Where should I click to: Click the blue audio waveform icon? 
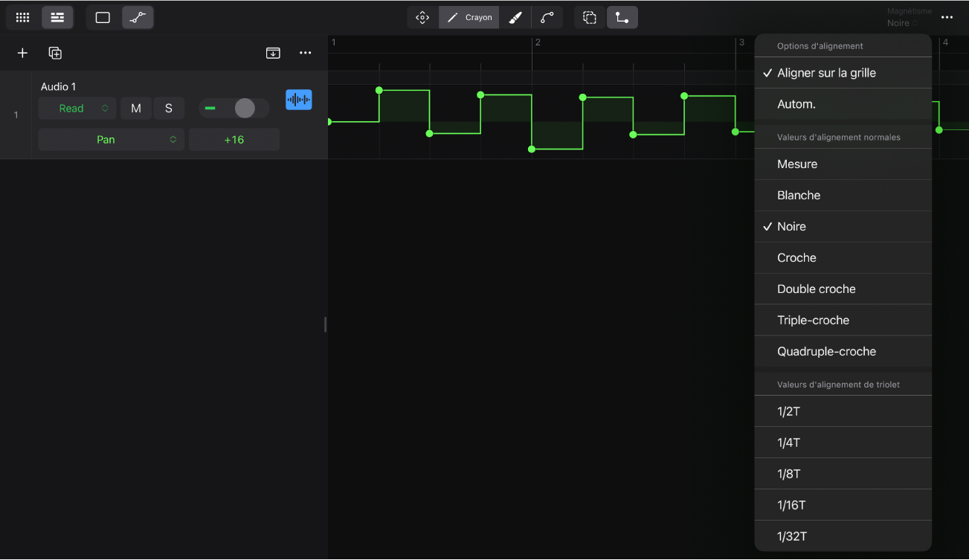click(299, 100)
